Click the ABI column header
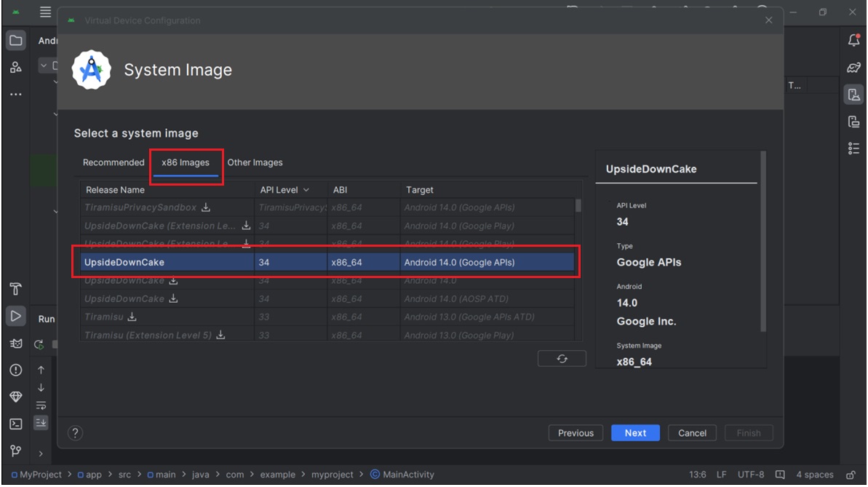Viewport: 868px width, 487px height. [364, 190]
